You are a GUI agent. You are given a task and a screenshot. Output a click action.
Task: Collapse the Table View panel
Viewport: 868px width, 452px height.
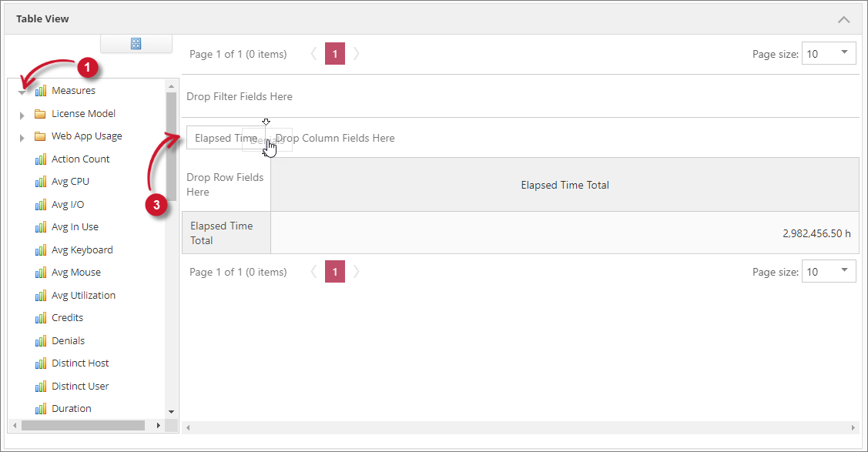[844, 19]
